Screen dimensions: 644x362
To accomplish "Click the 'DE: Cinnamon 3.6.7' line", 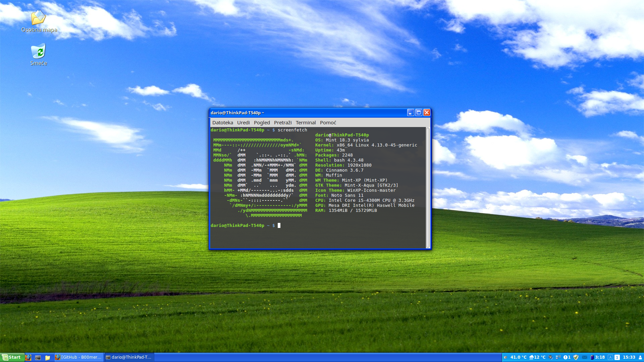I will point(339,170).
